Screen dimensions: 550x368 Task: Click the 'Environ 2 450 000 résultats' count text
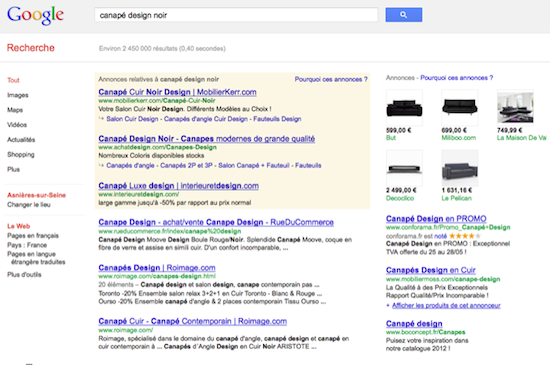[162, 48]
